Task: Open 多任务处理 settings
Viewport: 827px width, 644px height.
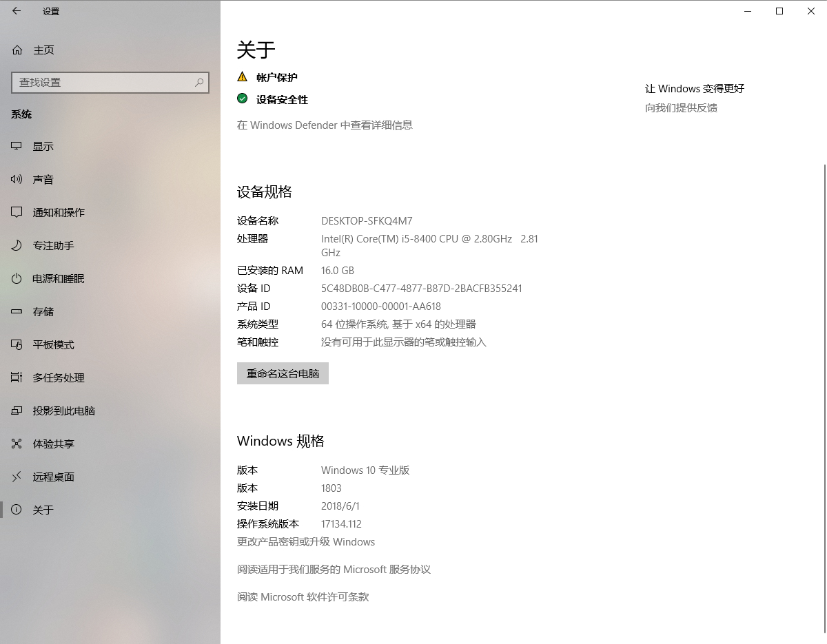Action: (110, 378)
